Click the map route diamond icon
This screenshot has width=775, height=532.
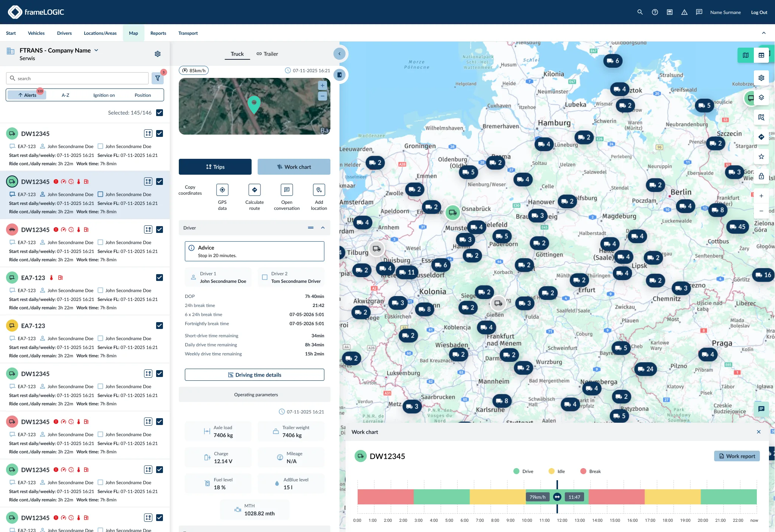coord(761,137)
